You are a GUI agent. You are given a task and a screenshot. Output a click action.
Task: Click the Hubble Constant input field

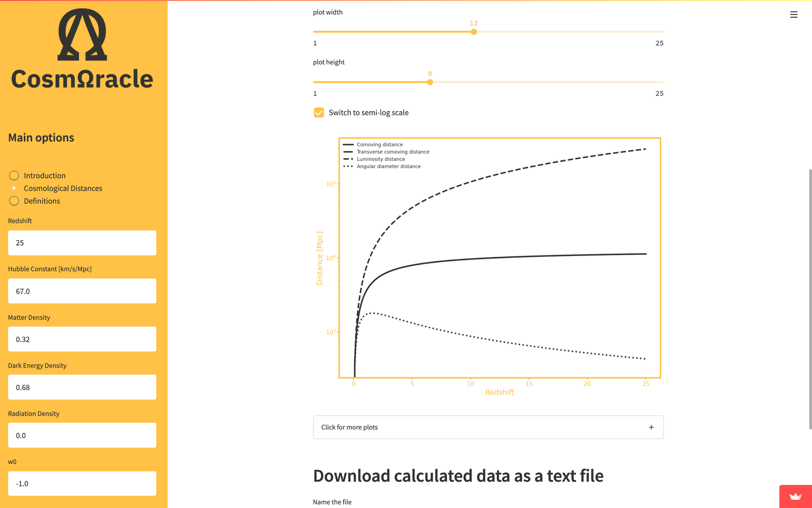pyautogui.click(x=82, y=291)
